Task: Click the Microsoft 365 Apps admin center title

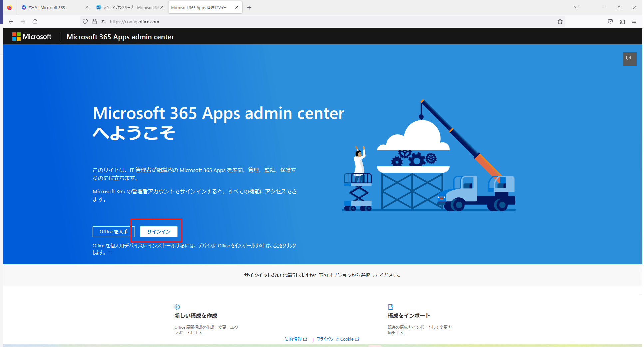Action: pyautogui.click(x=120, y=37)
